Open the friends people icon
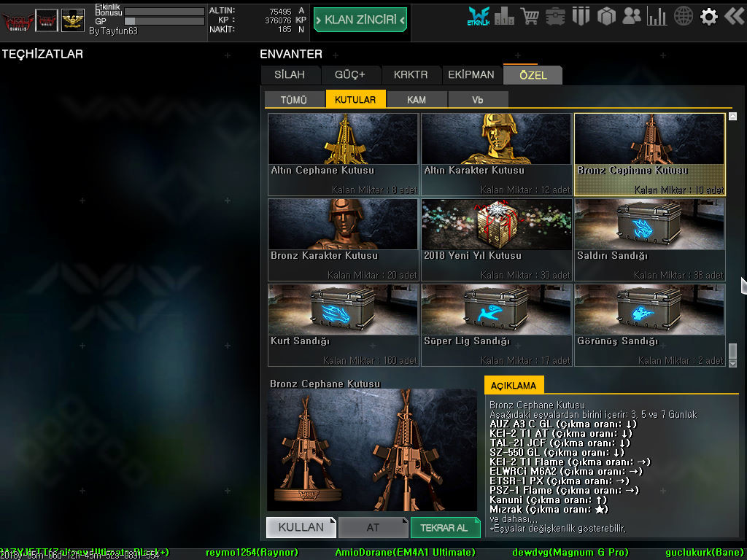This screenshot has height=560, width=747. pyautogui.click(x=632, y=17)
